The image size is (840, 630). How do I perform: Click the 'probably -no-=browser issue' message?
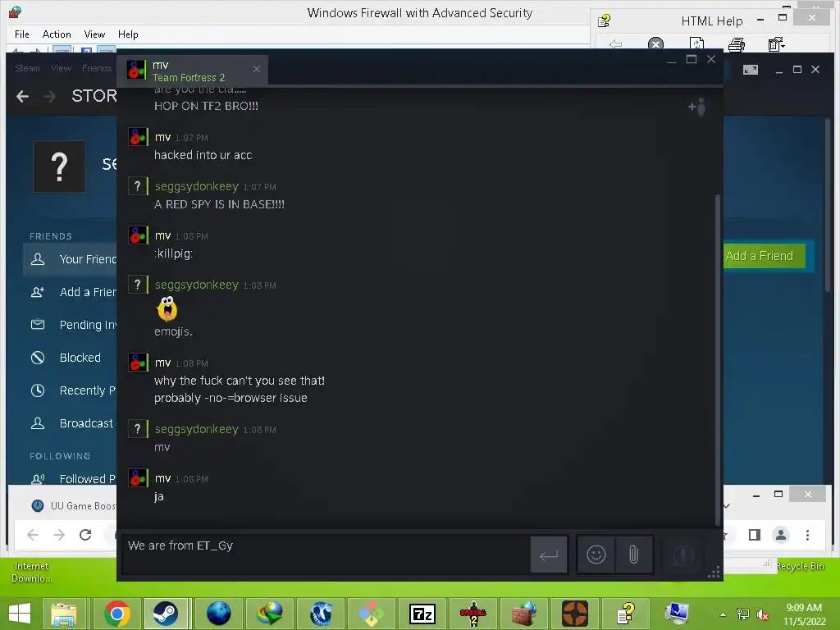tap(231, 398)
